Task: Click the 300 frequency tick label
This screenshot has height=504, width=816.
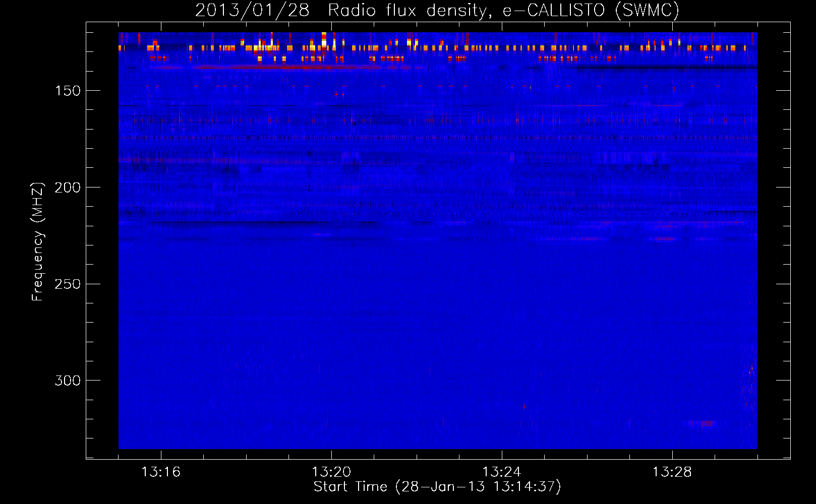Action: point(68,381)
